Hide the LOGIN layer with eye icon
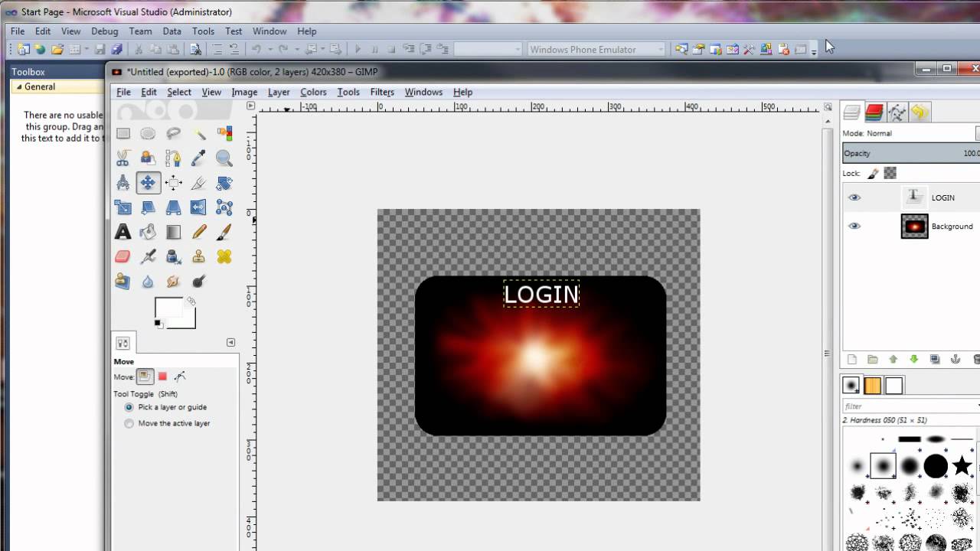Viewport: 980px width, 551px height. click(854, 197)
